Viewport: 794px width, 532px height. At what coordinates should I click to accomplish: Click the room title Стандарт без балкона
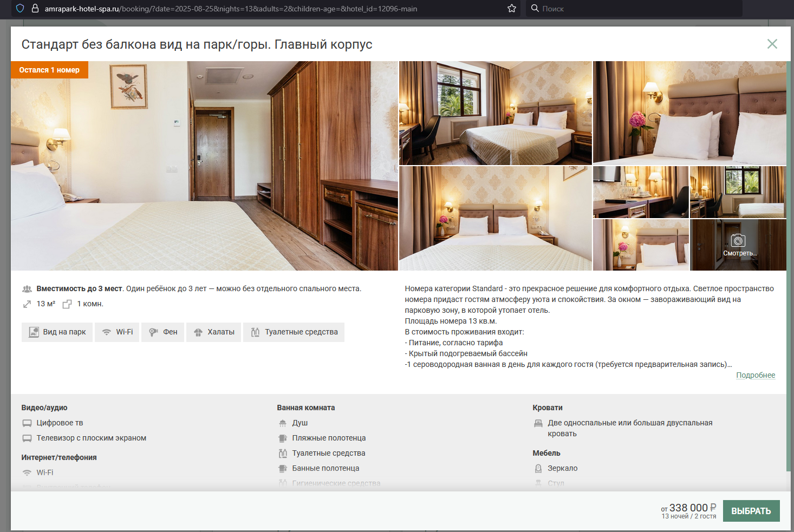[x=197, y=44]
